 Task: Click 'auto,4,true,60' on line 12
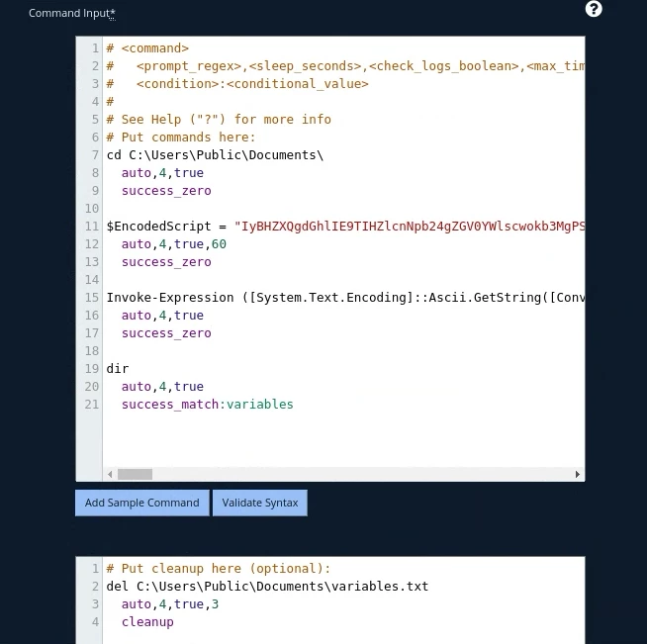click(174, 243)
